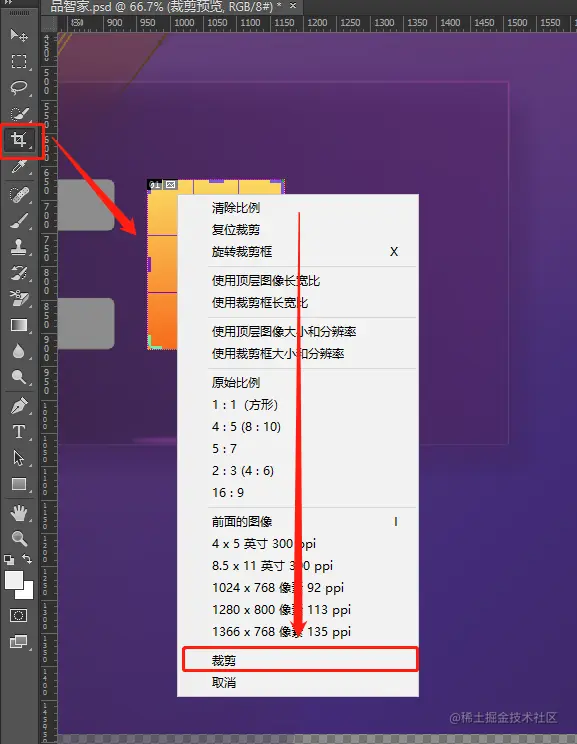The width and height of the screenshot is (577, 744).
Task: Select the Gradient tool
Action: pos(19,325)
